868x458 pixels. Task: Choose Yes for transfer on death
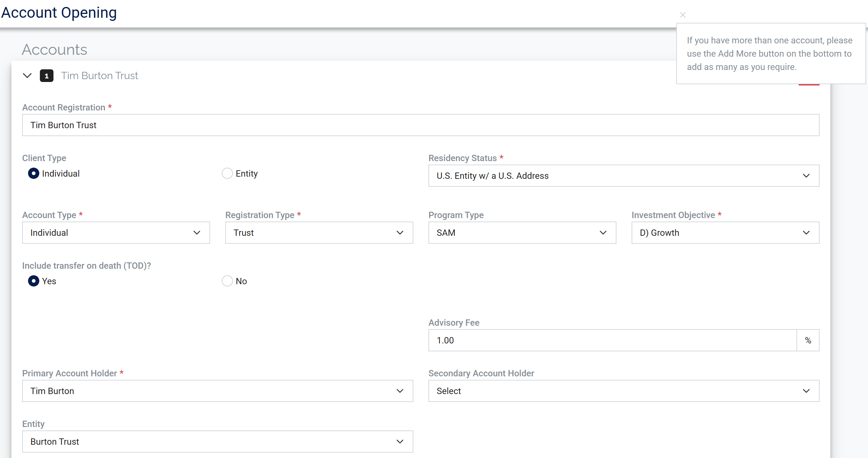(x=34, y=281)
